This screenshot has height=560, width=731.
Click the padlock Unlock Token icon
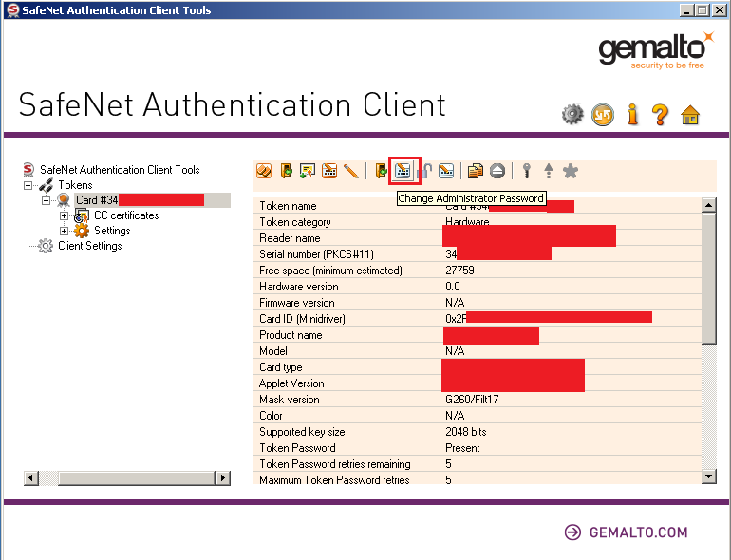tap(424, 171)
